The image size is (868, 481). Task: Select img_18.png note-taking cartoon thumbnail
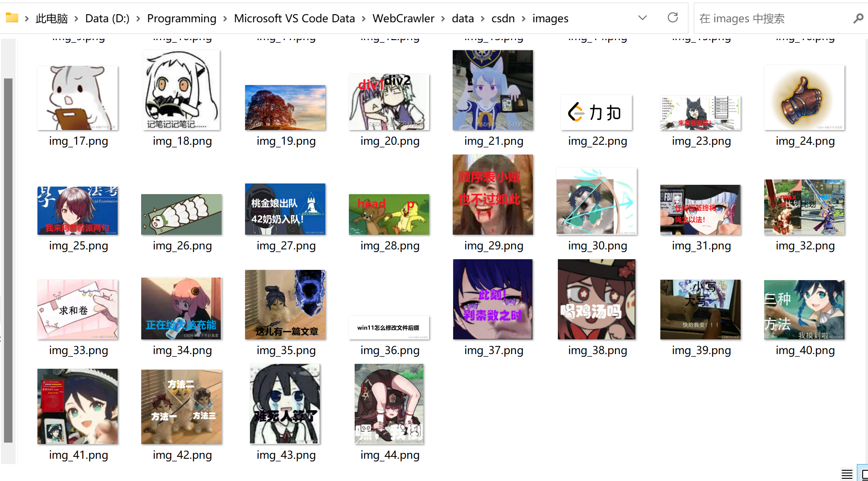181,90
